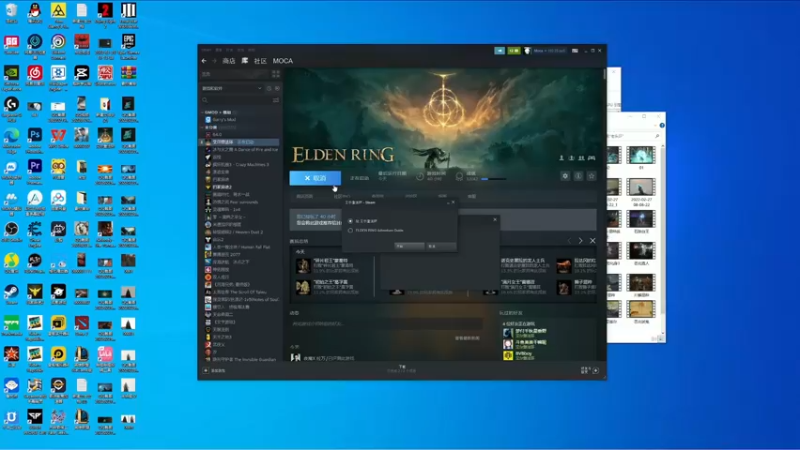Open Elden Ring info icon

[x=578, y=176]
